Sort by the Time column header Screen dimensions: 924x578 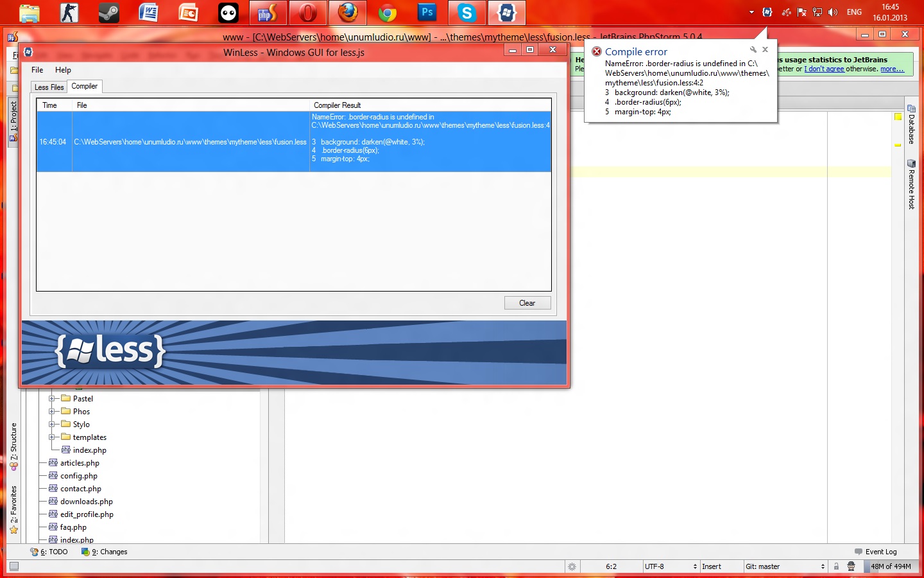point(55,105)
